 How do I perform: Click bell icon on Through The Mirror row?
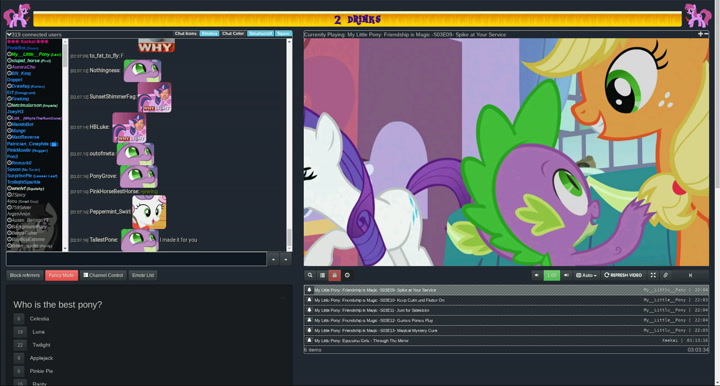click(309, 341)
